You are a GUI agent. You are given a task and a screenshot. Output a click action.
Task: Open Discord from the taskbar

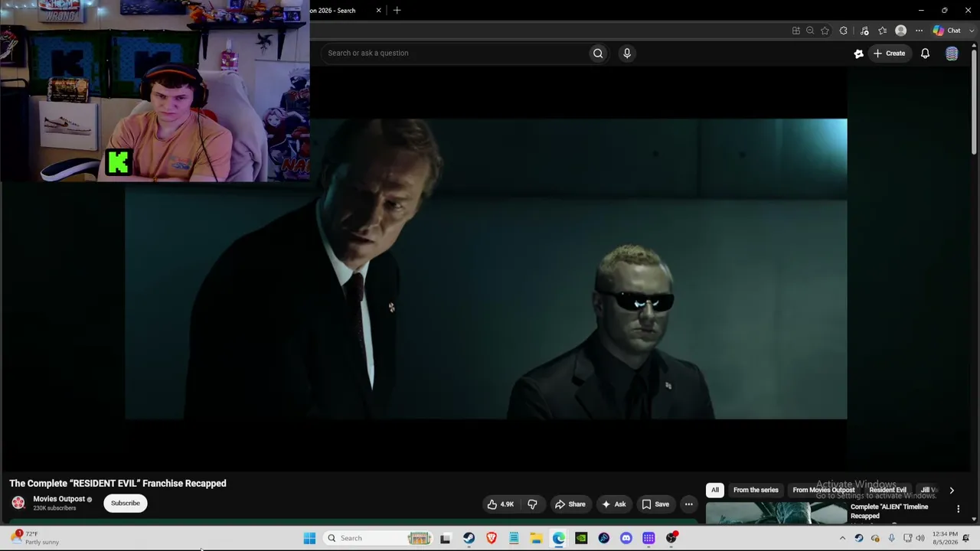626,538
